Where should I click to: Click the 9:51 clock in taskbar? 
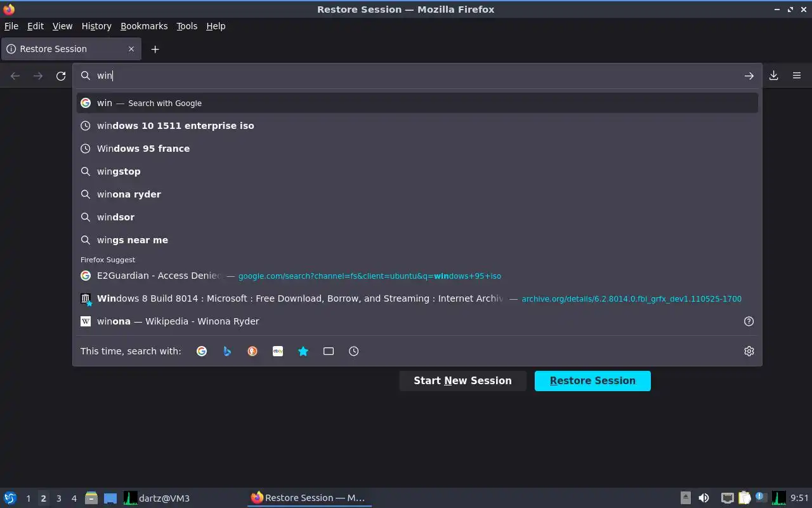tap(799, 498)
